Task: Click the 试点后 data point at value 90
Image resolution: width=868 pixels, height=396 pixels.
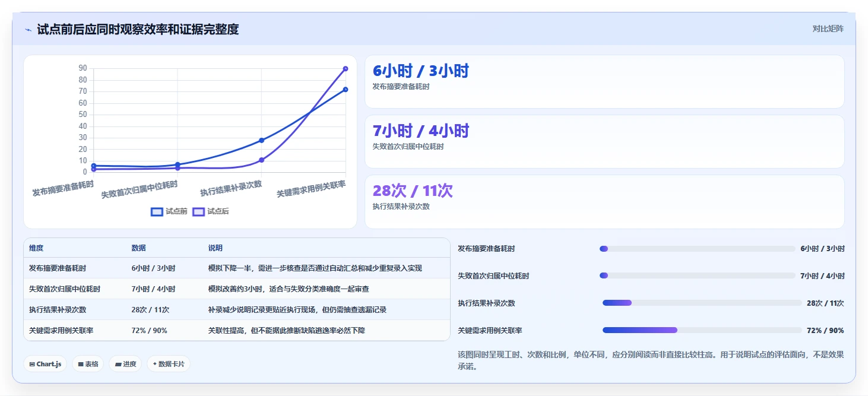Action: [x=345, y=69]
